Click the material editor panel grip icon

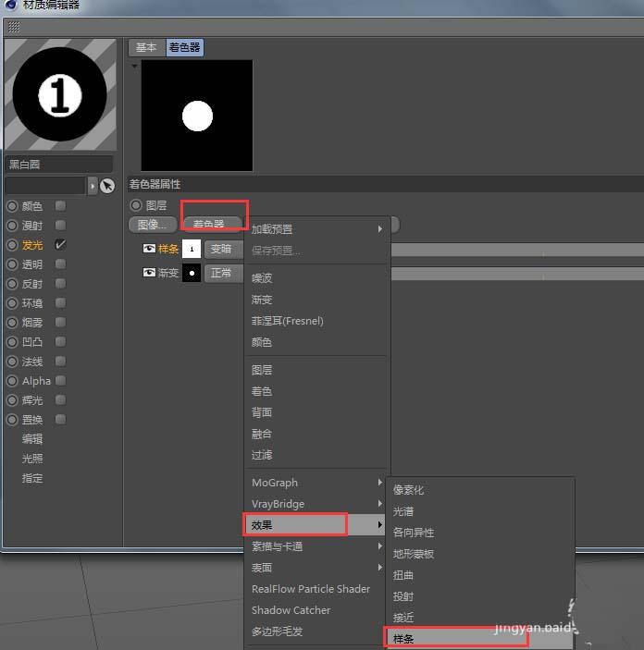(14, 27)
